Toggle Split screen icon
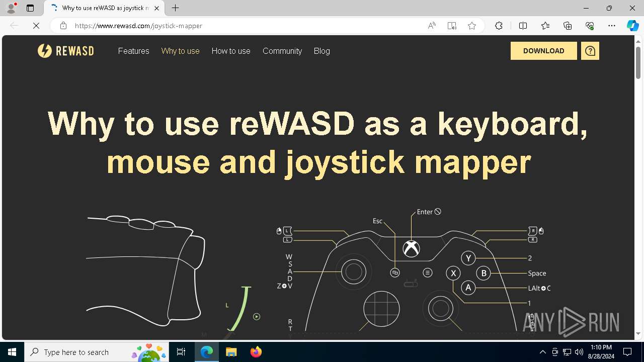Viewport: 644px width, 362px height. point(523,26)
